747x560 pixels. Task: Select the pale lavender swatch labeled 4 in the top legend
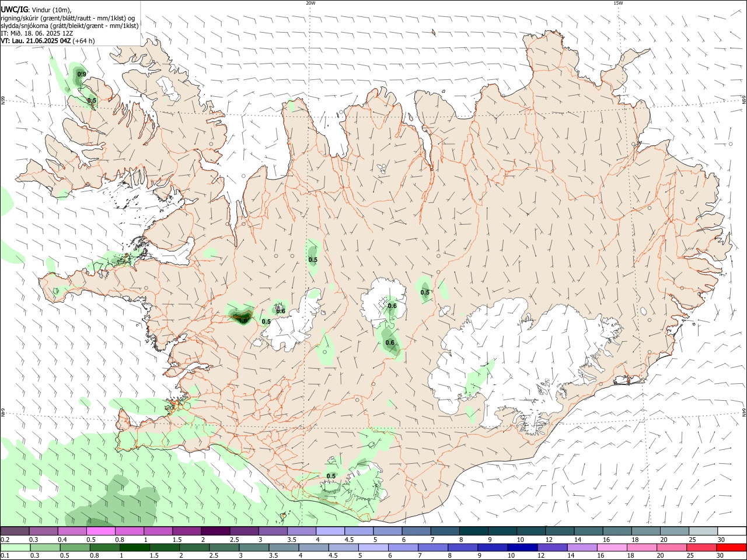[330, 531]
